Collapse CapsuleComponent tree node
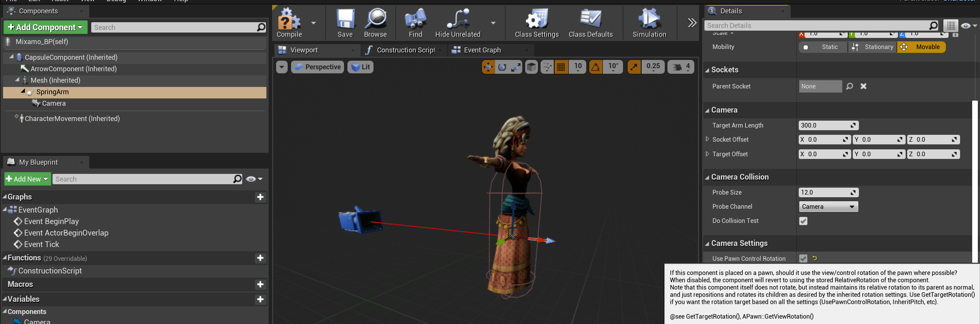The image size is (980, 324). point(11,57)
